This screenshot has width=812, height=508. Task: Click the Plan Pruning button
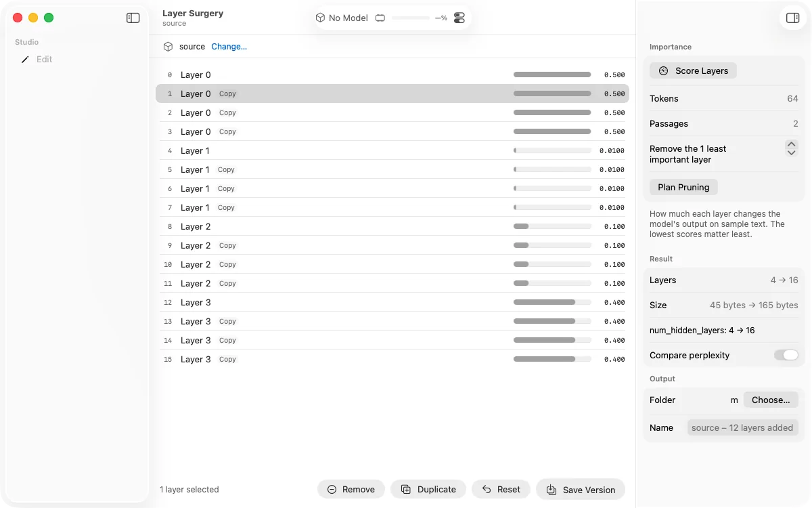[683, 187]
